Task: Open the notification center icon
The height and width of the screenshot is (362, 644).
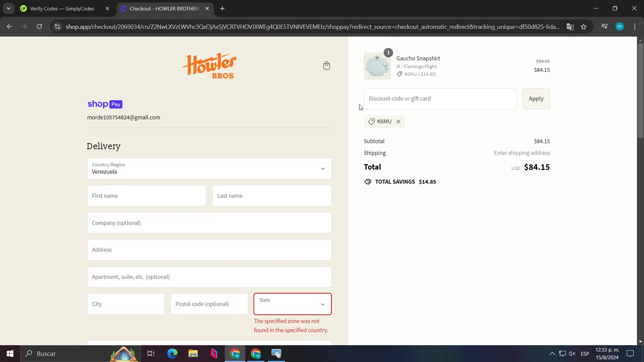Action: [630, 354]
